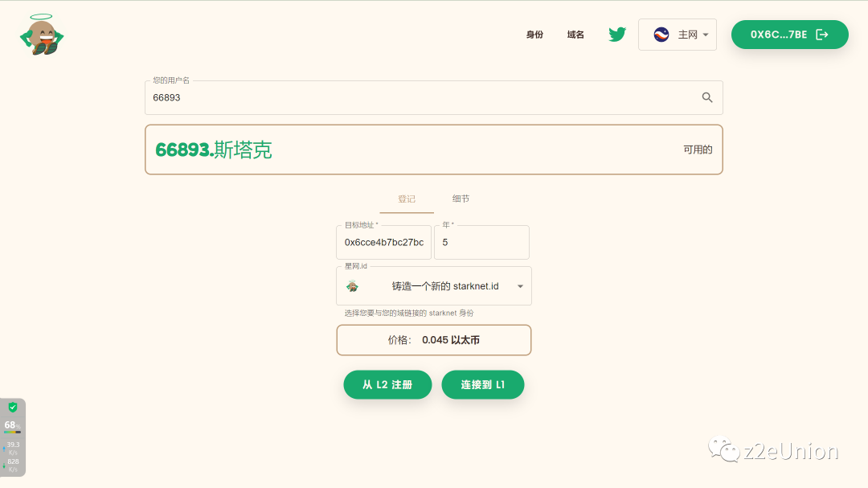Open the 身份 menu item
This screenshot has height=488, width=868.
[x=534, y=35]
